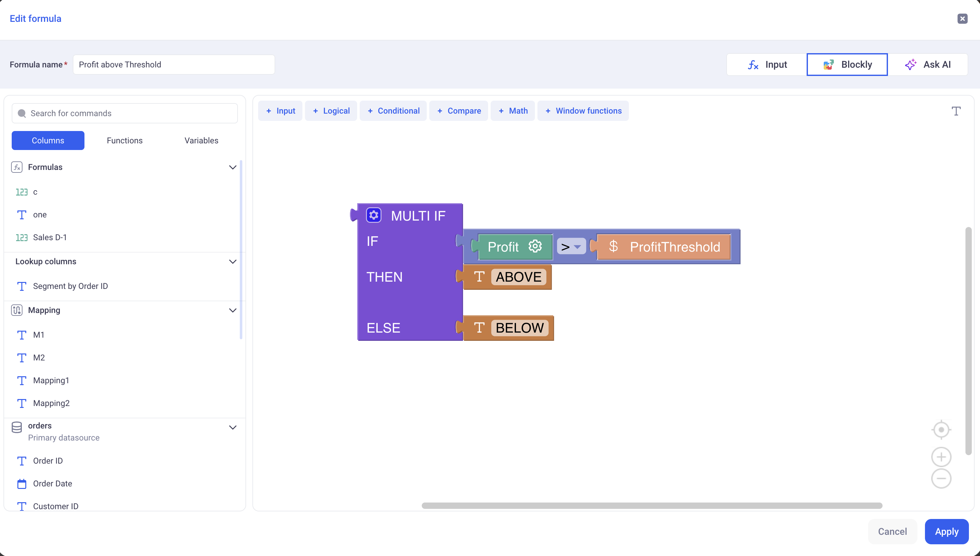Screen dimensions: 980x556
Task: Click the horizontal workspace scrollbar
Action: 651,506
